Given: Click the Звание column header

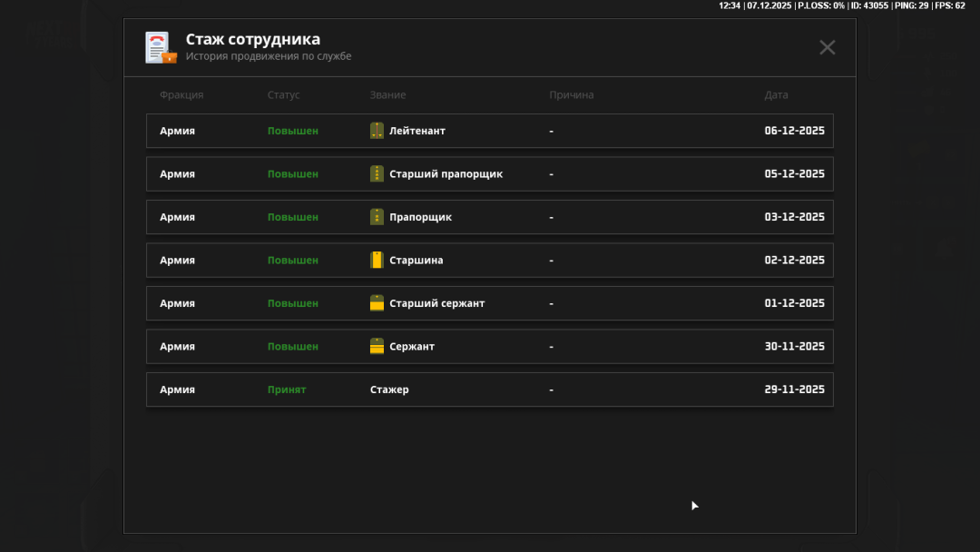Looking at the screenshot, I should click(387, 95).
